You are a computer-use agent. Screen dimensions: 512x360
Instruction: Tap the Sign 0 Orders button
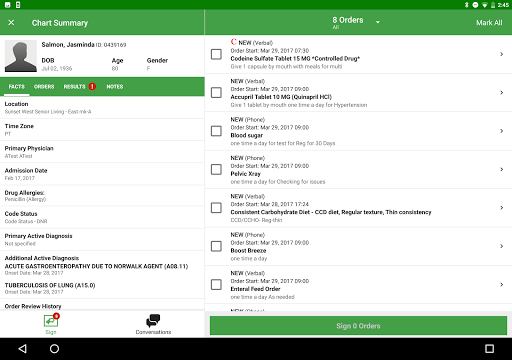[x=358, y=326]
